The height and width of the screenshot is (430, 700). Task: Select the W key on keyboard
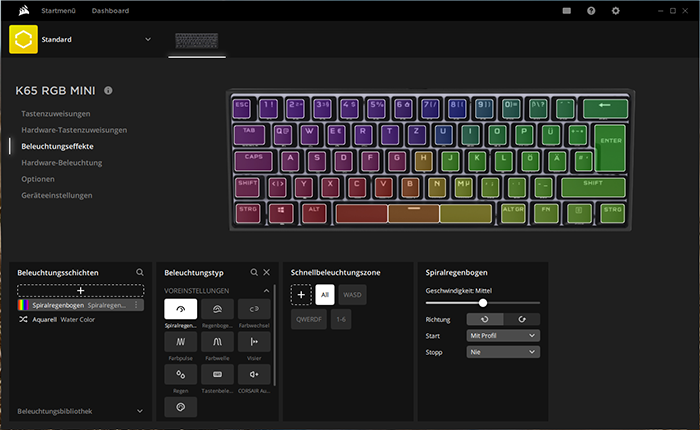[309, 135]
